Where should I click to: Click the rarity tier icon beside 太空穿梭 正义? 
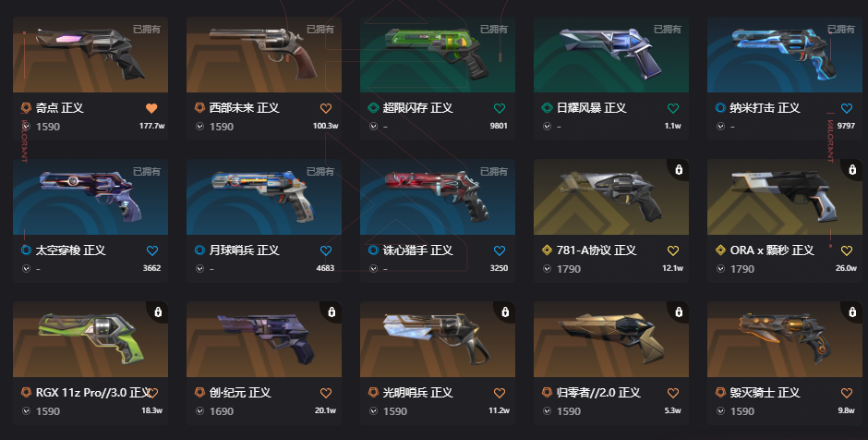coord(26,250)
